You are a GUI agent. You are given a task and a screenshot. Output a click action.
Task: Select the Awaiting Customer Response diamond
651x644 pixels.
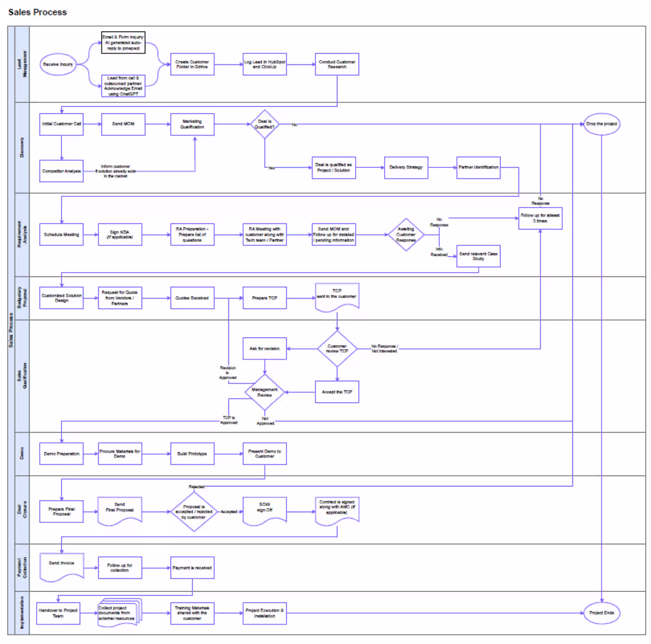tap(406, 234)
